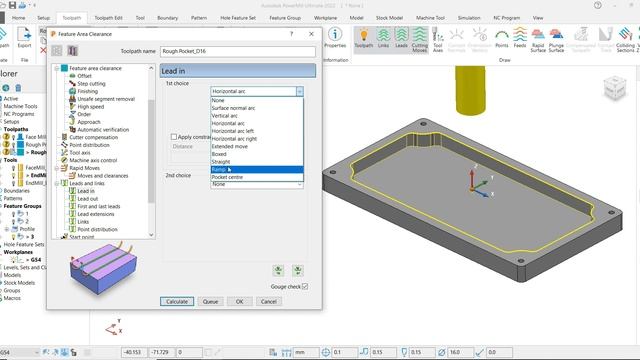Switch to the NC Program tab
The height and width of the screenshot is (360, 640).
[x=507, y=18]
